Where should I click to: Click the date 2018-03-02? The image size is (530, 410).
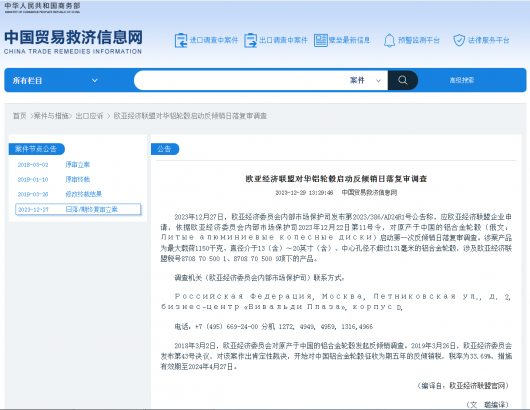pos(33,165)
